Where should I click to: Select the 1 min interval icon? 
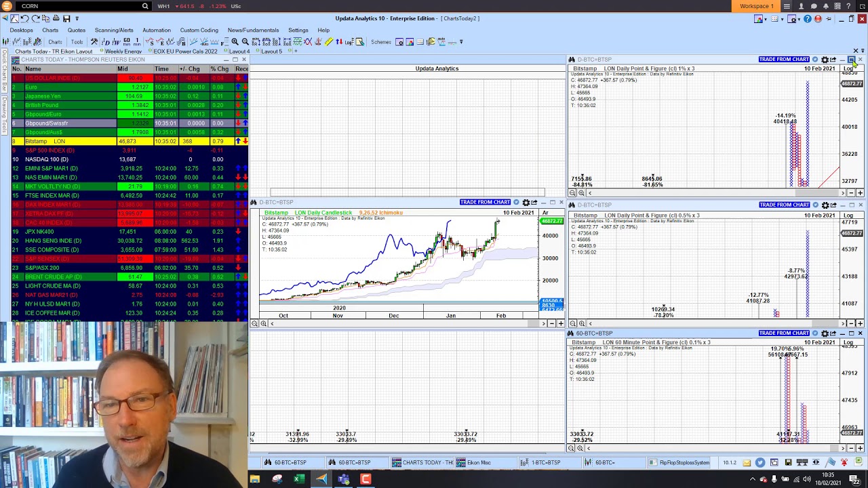[137, 41]
